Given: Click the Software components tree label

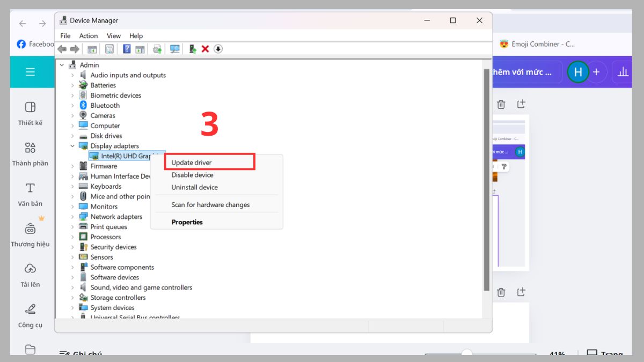Looking at the screenshot, I should point(122,267).
